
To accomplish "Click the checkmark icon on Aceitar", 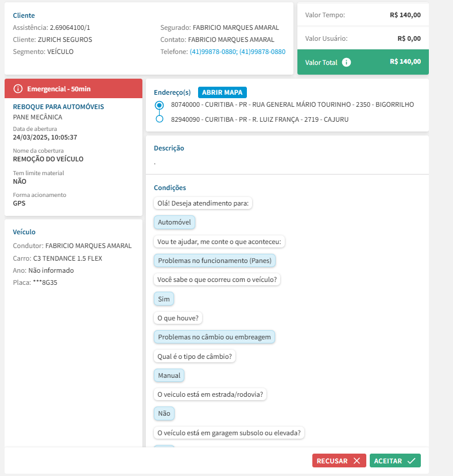I will click(411, 460).
